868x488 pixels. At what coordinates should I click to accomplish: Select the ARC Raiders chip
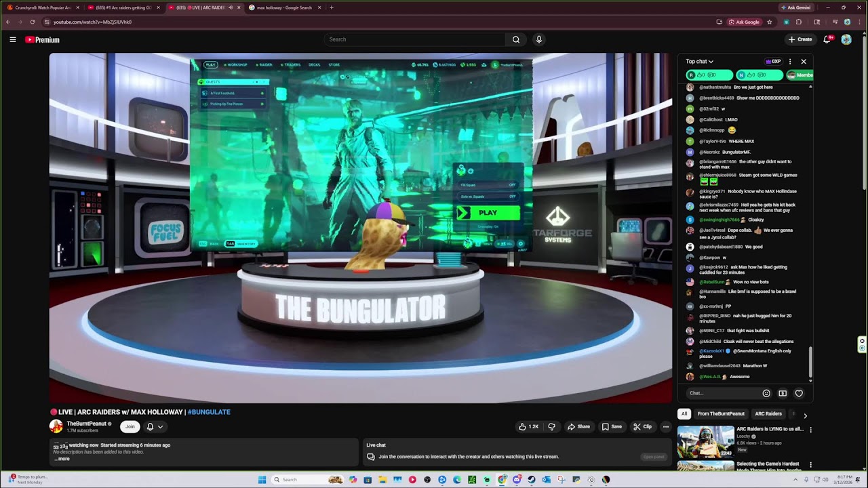[768, 413]
